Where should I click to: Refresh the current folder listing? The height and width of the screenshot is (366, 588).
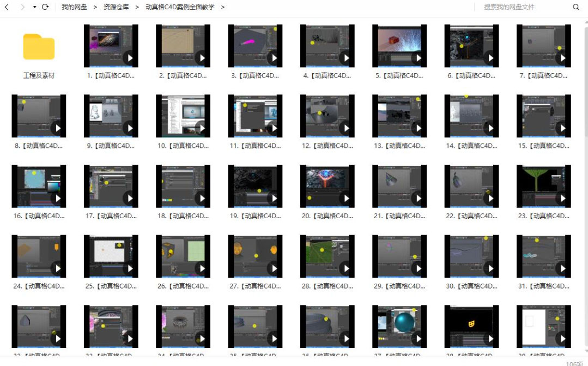[x=45, y=7]
